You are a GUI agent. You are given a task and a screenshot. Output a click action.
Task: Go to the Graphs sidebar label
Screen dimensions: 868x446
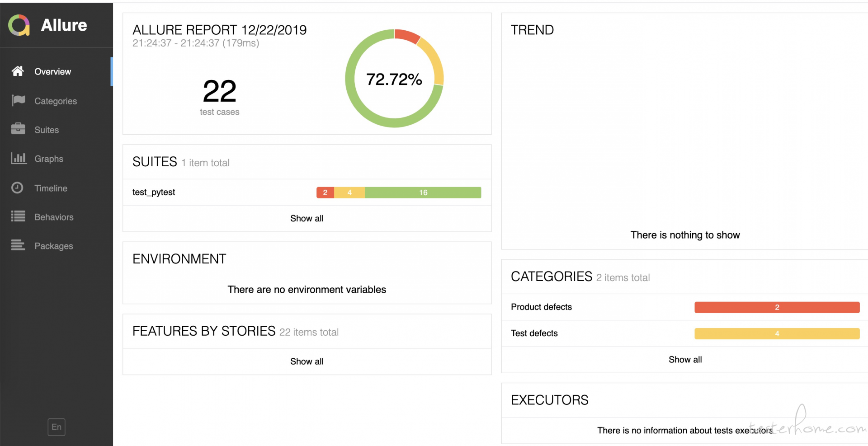click(x=49, y=159)
